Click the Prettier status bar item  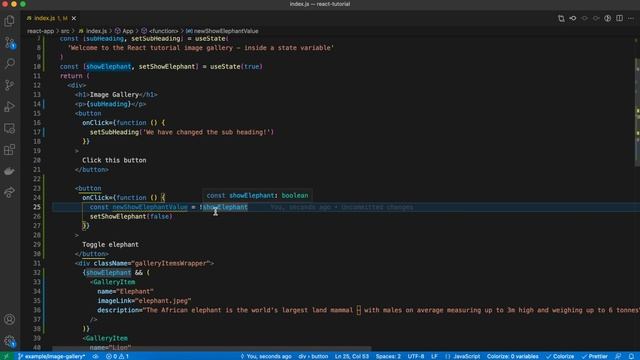click(595, 356)
